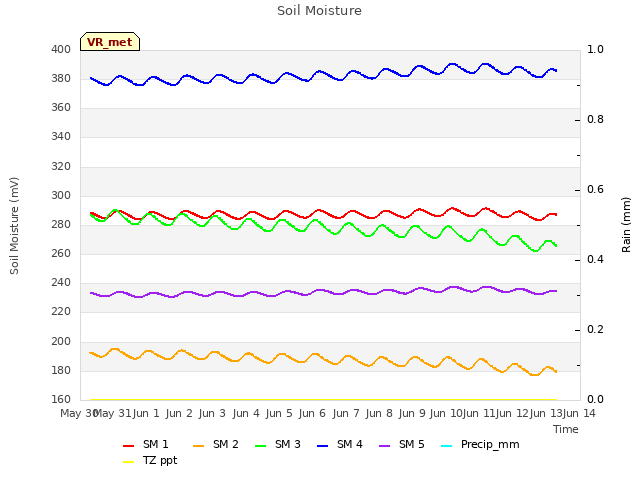Click the Jun 14 date label

click(x=579, y=413)
